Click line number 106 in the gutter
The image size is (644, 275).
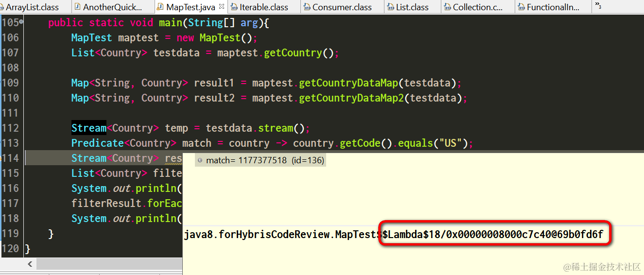pos(10,37)
